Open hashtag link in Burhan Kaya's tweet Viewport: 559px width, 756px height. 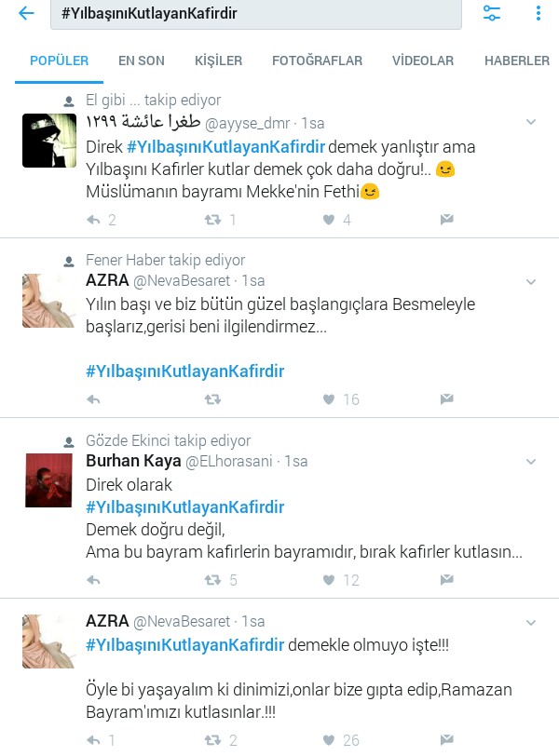point(184,507)
